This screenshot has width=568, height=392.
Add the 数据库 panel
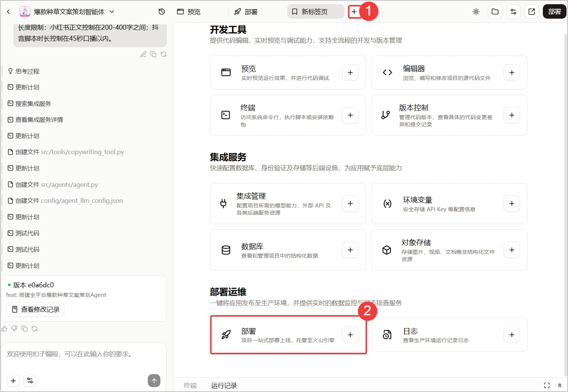350,250
